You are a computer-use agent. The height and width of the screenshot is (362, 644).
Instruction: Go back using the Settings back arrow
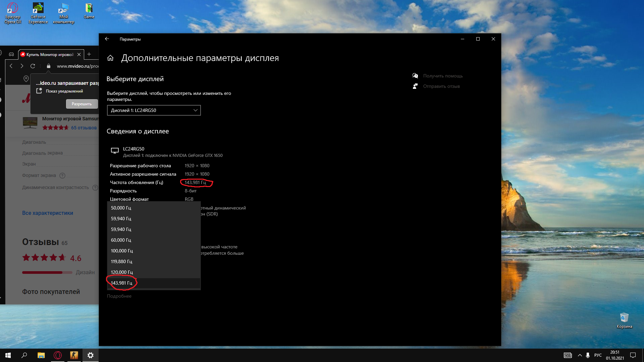coord(107,39)
